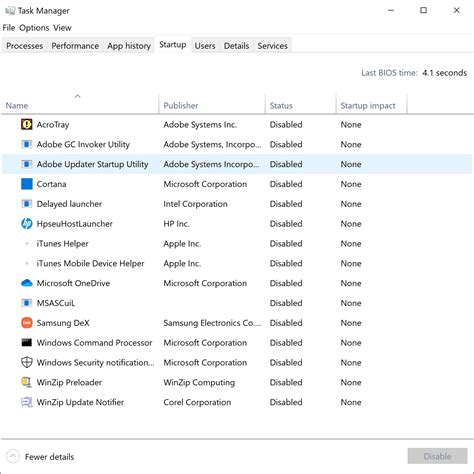Click the MSASCuiL icon
Screen dimensions: 474x474
(x=27, y=303)
